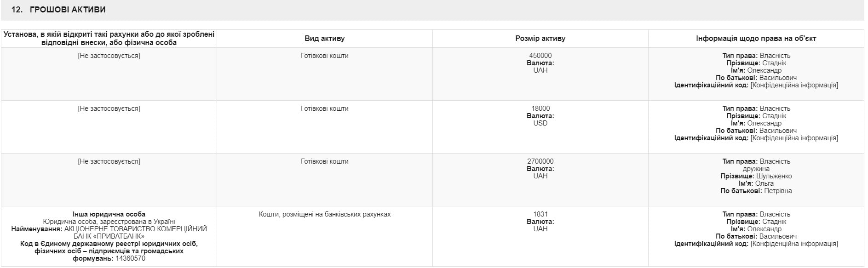The image size is (868, 268).
Task: Select the registry code 14360570
Action: (x=130, y=258)
